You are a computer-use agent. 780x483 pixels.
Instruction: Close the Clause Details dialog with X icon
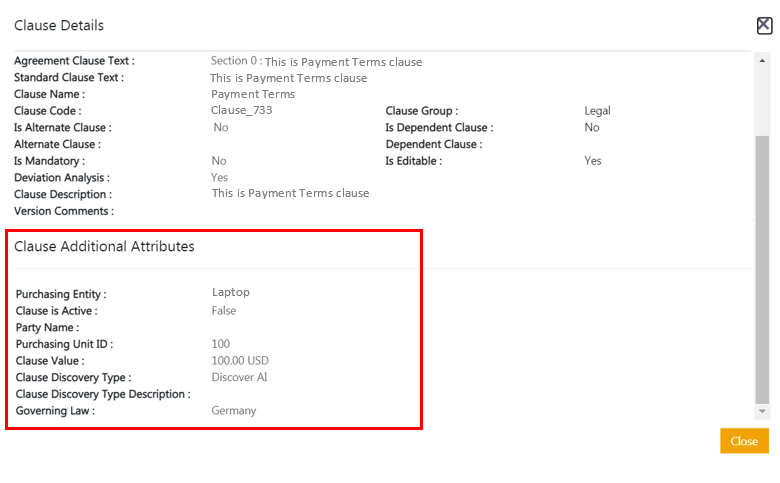[764, 27]
